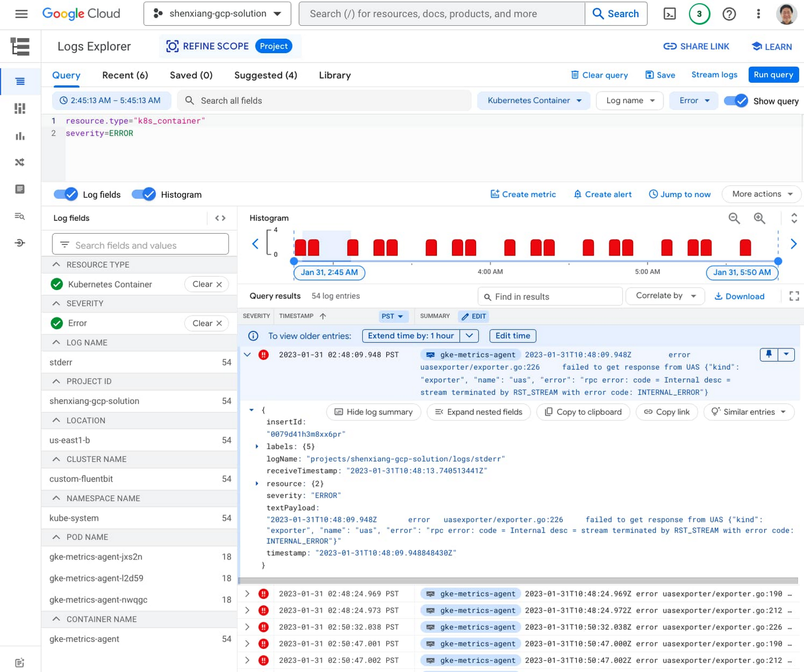Select Logs Explorer icon in left sidebar
This screenshot has width=804, height=672.
(20, 81)
